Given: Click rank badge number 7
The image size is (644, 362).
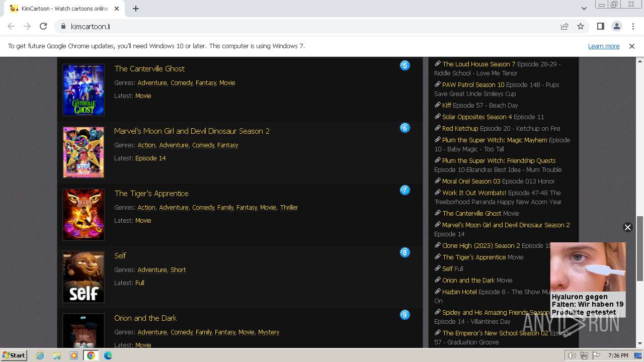Looking at the screenshot, I should pyautogui.click(x=405, y=190).
